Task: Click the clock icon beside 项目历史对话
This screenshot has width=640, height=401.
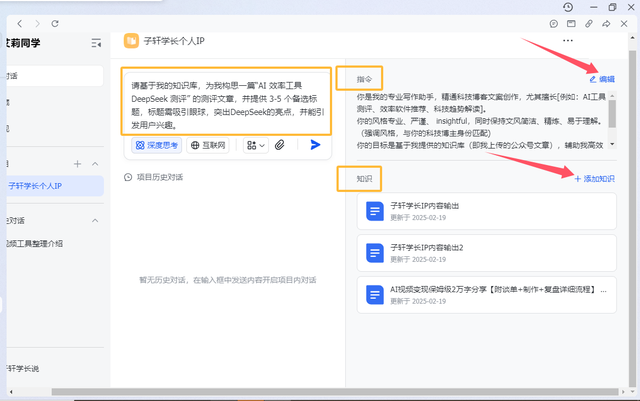Action: coord(128,177)
